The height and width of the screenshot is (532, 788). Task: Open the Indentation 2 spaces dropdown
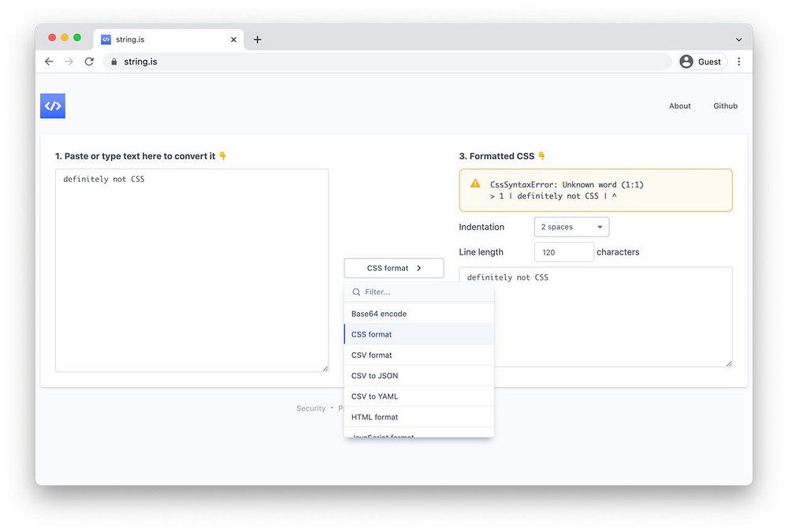coord(571,227)
